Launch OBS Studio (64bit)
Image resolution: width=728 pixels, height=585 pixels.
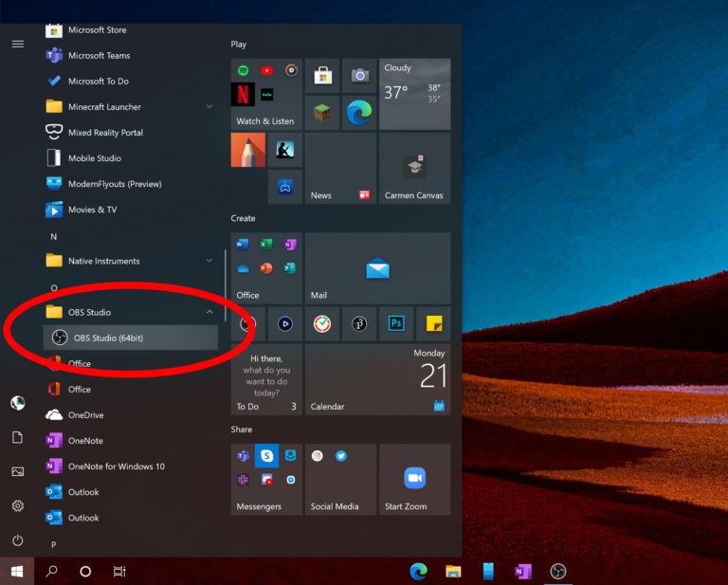pos(130,338)
